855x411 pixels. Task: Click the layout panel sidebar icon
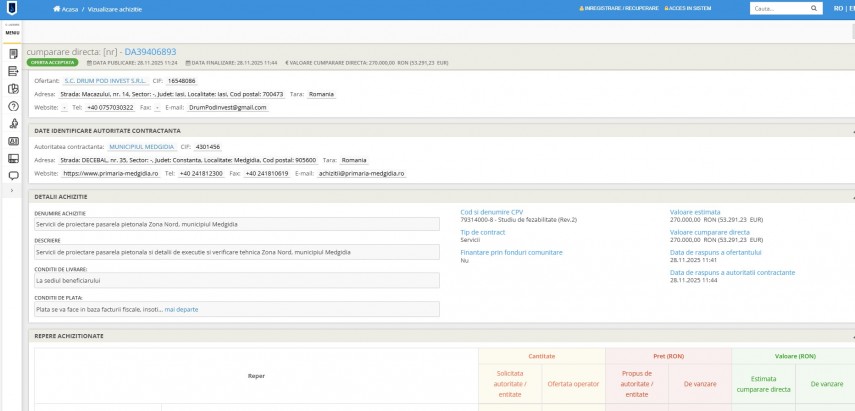pos(13,158)
